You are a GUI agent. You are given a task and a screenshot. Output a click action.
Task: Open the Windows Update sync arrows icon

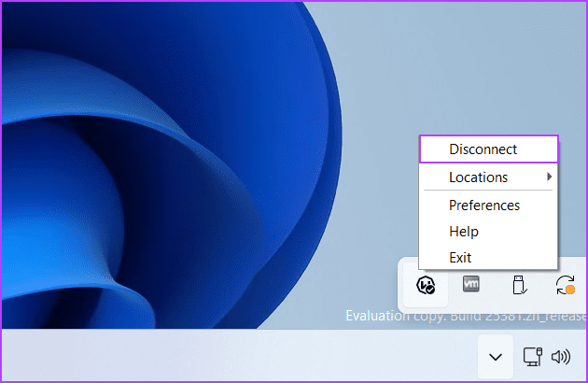coord(564,285)
